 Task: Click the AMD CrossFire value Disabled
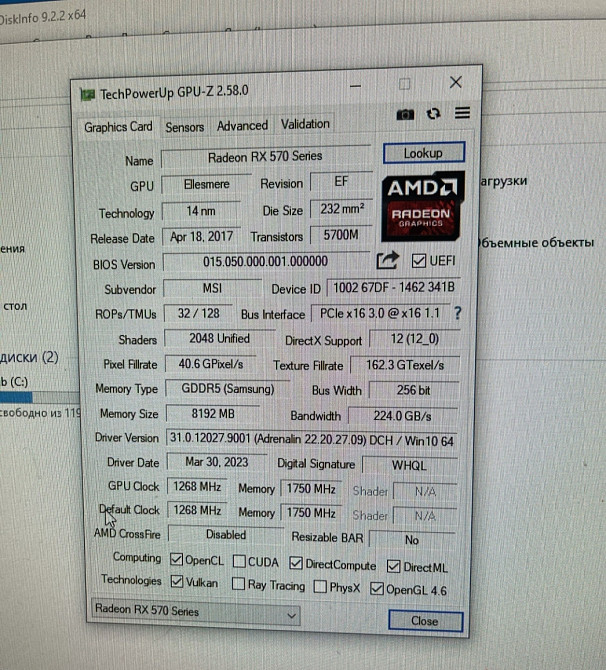coord(226,535)
